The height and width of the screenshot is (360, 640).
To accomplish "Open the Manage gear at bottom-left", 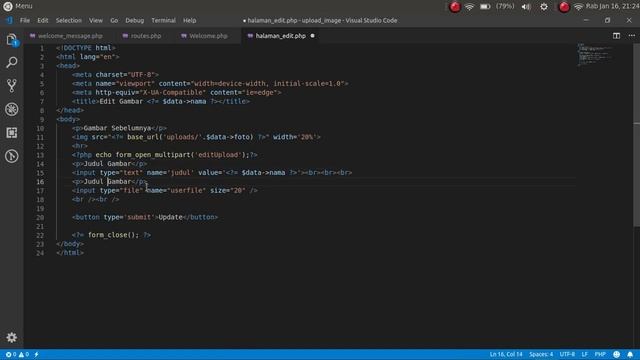I will [x=11, y=337].
